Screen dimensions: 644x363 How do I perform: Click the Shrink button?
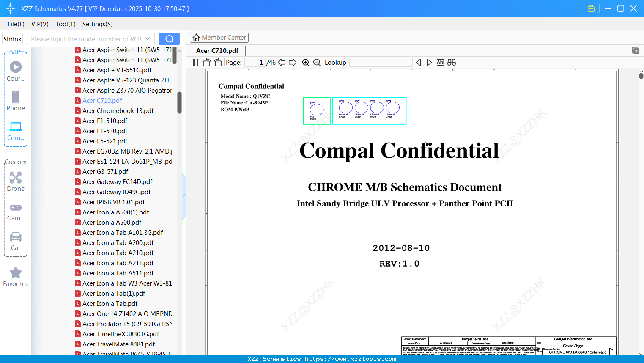click(13, 39)
